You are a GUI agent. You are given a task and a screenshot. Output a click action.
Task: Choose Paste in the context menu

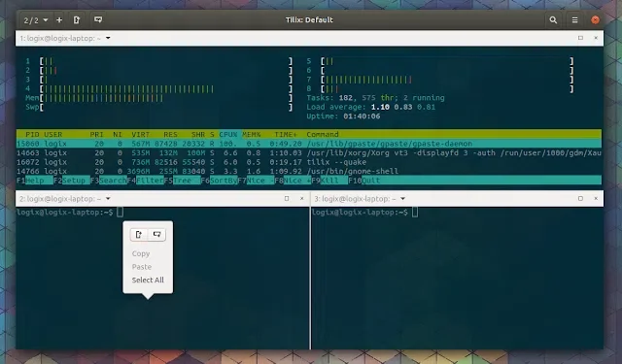(x=142, y=267)
